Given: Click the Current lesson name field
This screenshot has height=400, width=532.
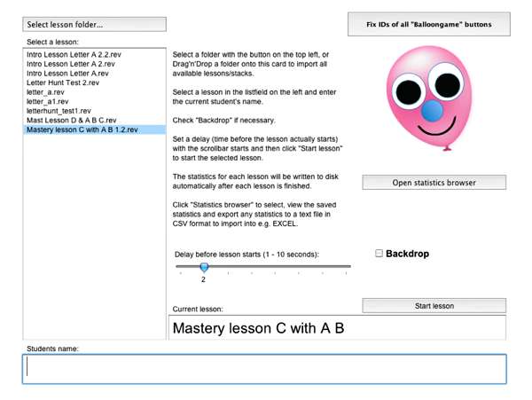Looking at the screenshot, I should [337, 329].
